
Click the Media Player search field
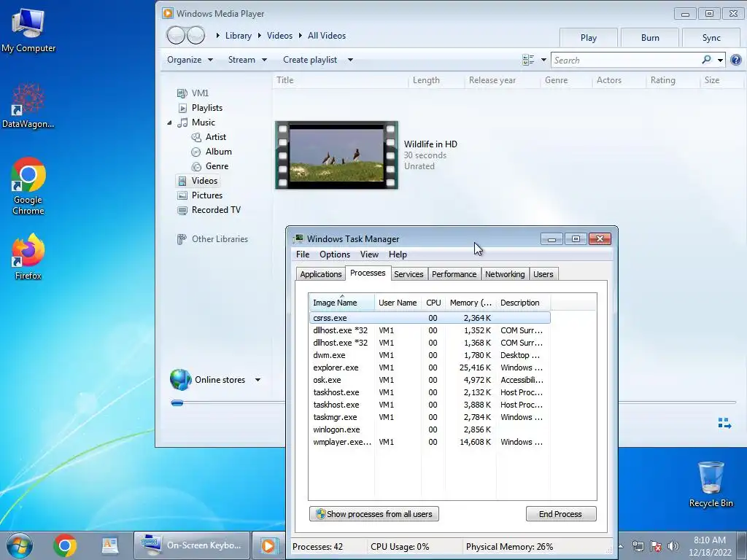coord(625,60)
